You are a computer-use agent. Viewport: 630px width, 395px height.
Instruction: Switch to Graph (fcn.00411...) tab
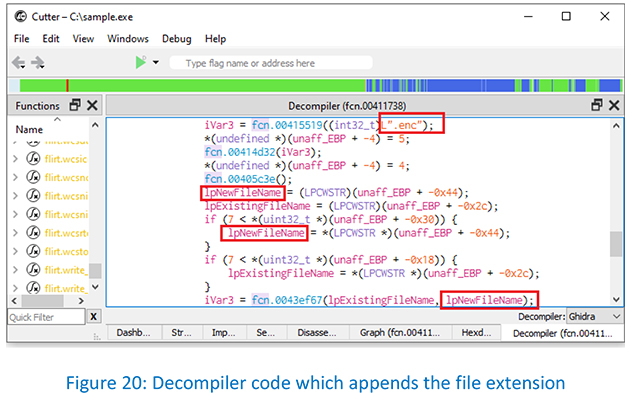(400, 333)
